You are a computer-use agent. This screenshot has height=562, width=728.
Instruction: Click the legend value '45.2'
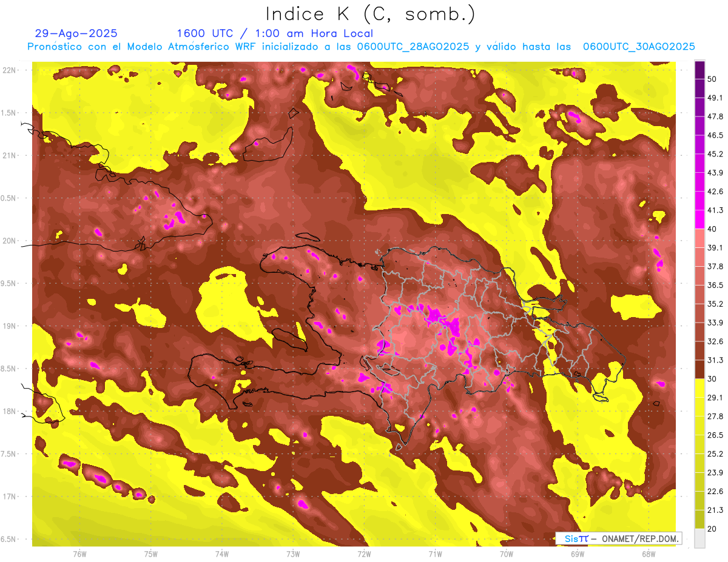coord(715,154)
